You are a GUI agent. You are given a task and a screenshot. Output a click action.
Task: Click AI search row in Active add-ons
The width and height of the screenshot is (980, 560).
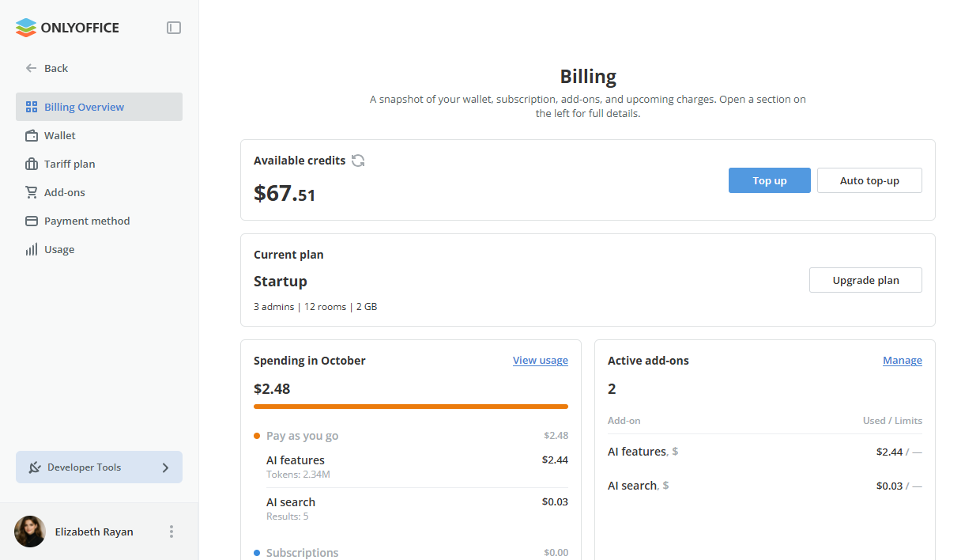pyautogui.click(x=765, y=486)
